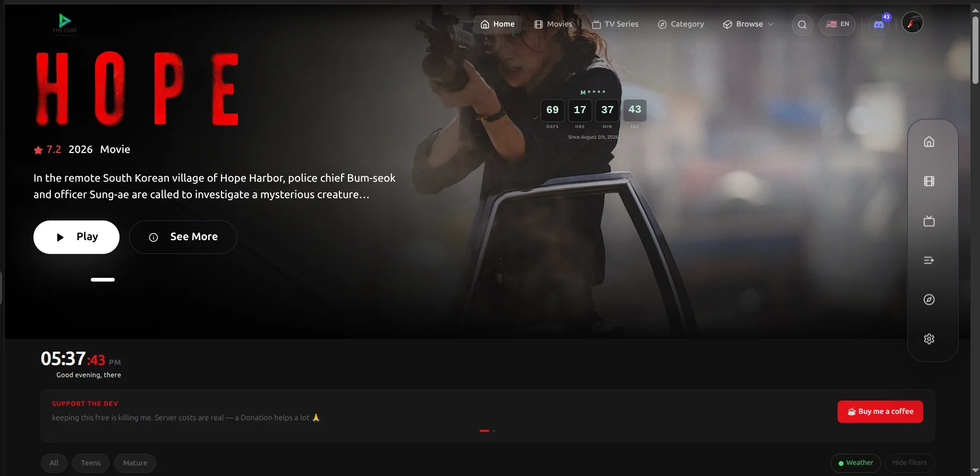Select the TV icon in the floating sidebar
The image size is (980, 476).
929,221
